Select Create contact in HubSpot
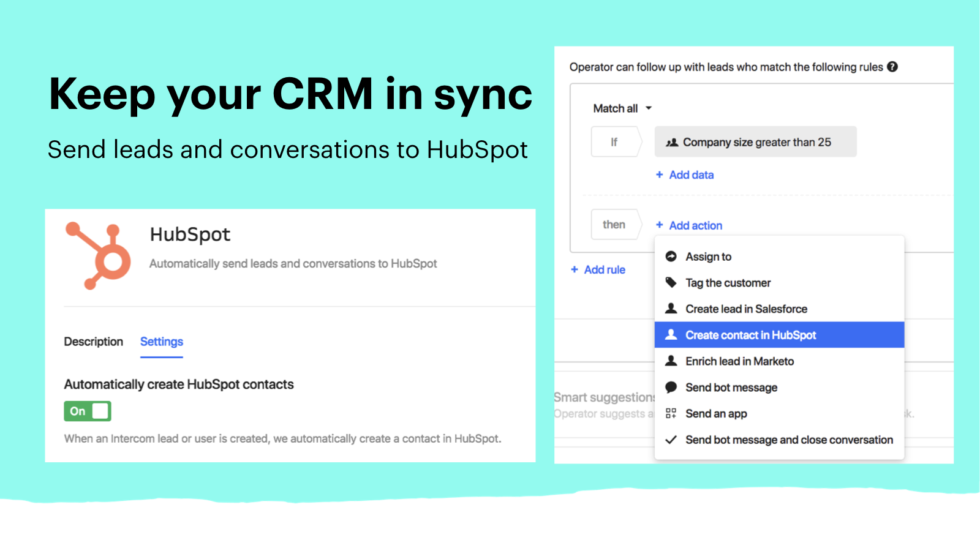Image resolution: width=980 pixels, height=551 pixels. point(780,335)
